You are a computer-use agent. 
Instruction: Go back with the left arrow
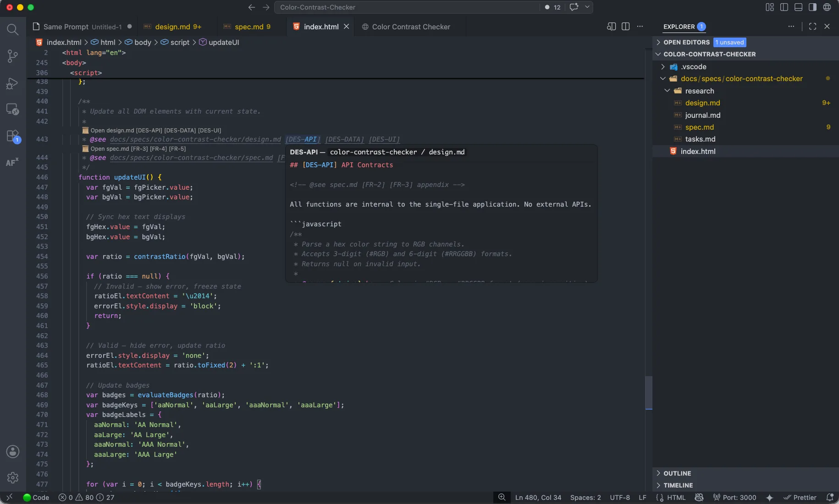coord(252,7)
